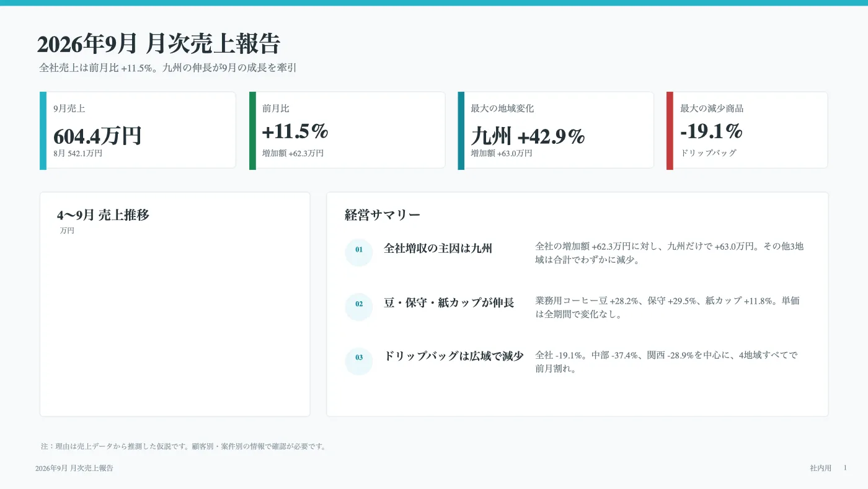Click the dark teal accent bar on 最大の地域変化 card

click(461, 130)
